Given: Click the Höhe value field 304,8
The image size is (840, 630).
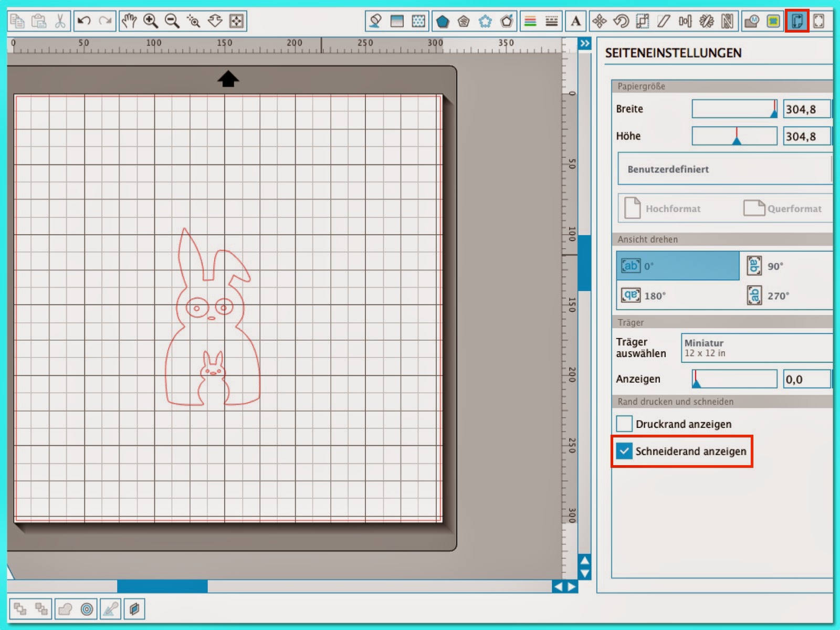Looking at the screenshot, I should pyautogui.click(x=807, y=136).
